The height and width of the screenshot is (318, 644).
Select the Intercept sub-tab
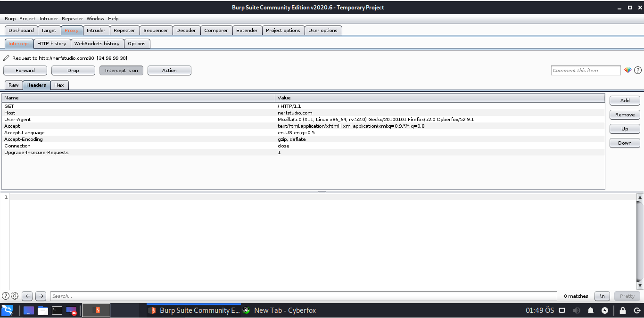pyautogui.click(x=19, y=43)
